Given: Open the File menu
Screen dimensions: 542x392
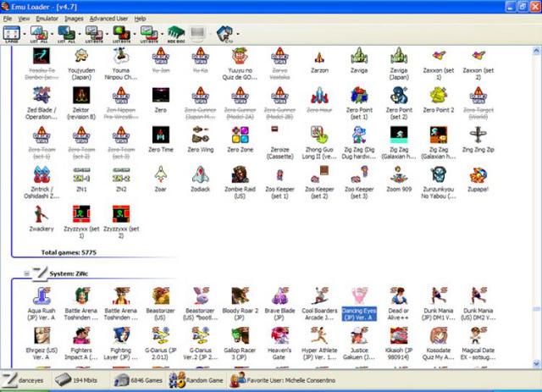Looking at the screenshot, I should click(8, 19).
